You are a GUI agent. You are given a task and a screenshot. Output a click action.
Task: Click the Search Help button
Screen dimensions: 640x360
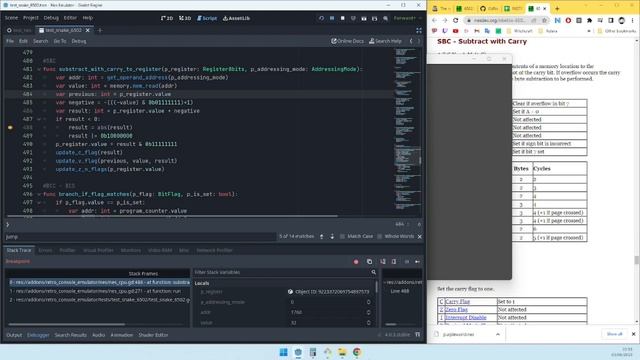click(385, 41)
